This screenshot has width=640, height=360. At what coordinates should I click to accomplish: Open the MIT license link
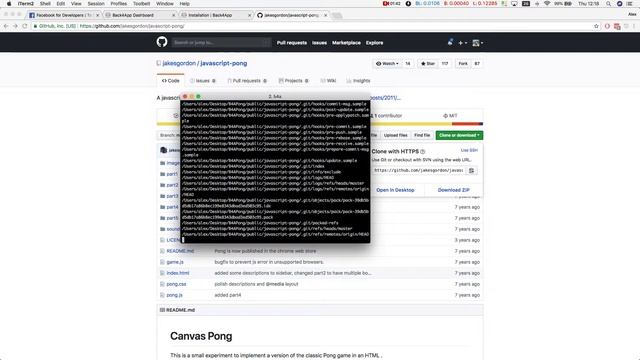[x=450, y=116]
